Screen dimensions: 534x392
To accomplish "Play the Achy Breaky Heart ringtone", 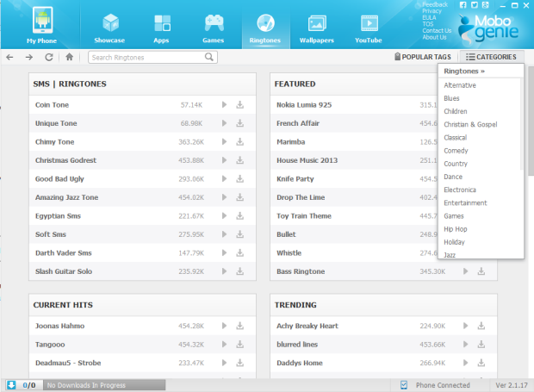I will 466,326.
